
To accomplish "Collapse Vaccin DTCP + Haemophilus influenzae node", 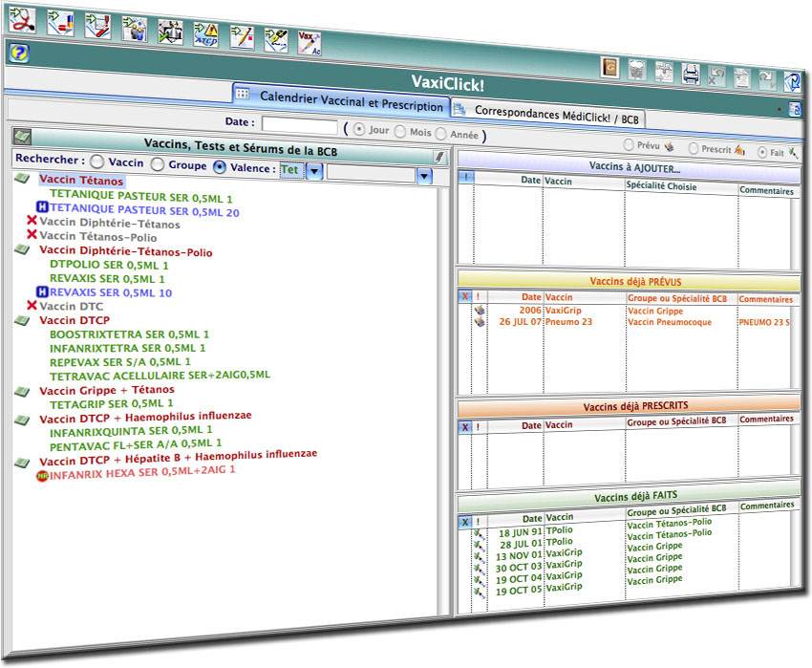I will [22, 420].
